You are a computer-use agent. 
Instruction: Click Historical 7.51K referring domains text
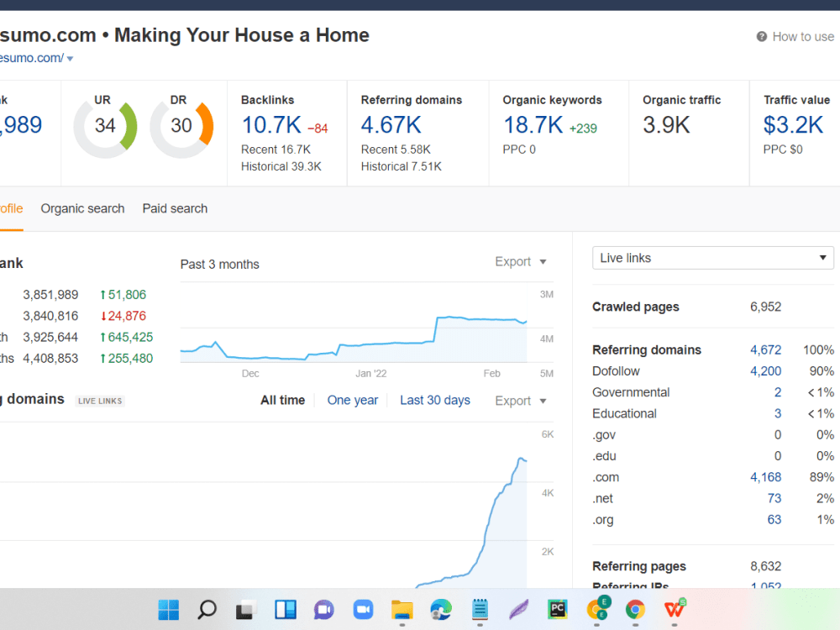(401, 166)
